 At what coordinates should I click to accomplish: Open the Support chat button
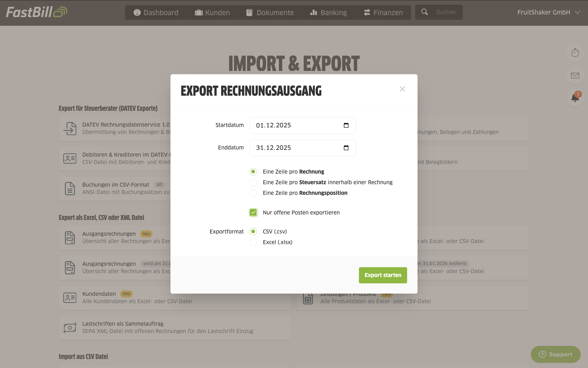point(556,354)
